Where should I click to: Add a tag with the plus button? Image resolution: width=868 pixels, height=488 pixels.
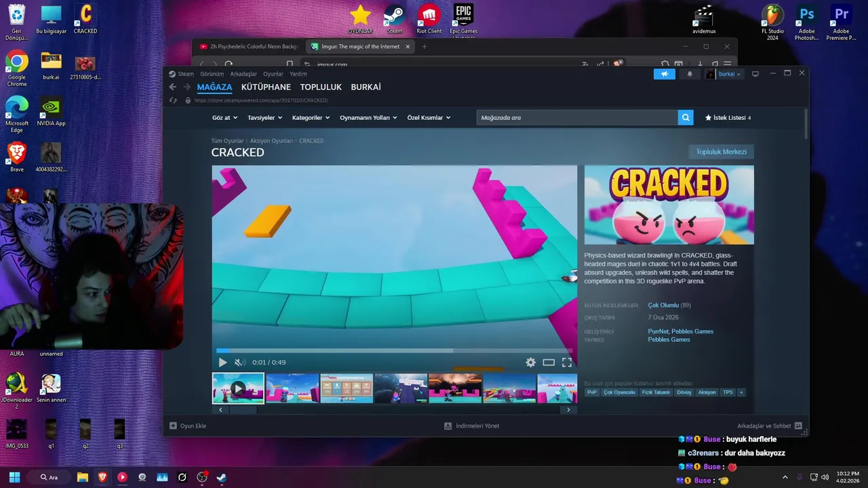[741, 392]
